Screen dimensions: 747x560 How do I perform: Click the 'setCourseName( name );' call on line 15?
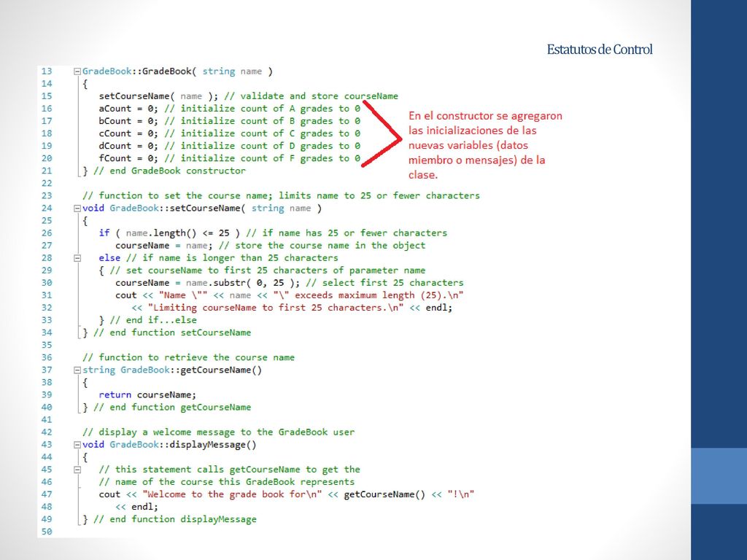point(158,96)
